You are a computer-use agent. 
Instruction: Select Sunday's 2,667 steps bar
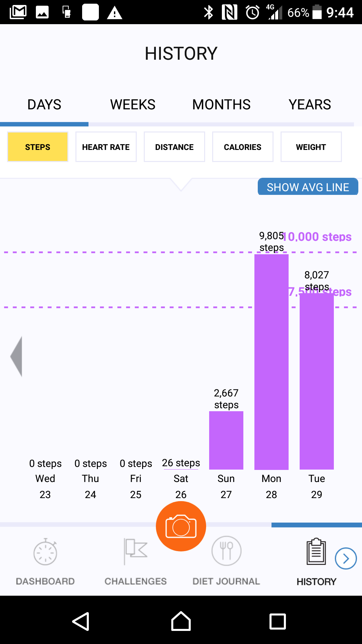pos(226,440)
